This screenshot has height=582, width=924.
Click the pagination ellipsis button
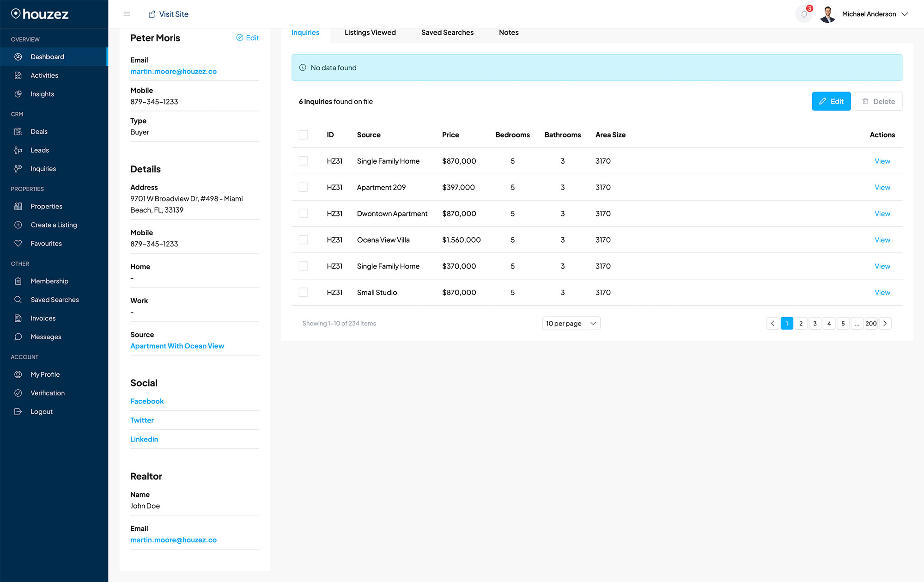pos(857,324)
